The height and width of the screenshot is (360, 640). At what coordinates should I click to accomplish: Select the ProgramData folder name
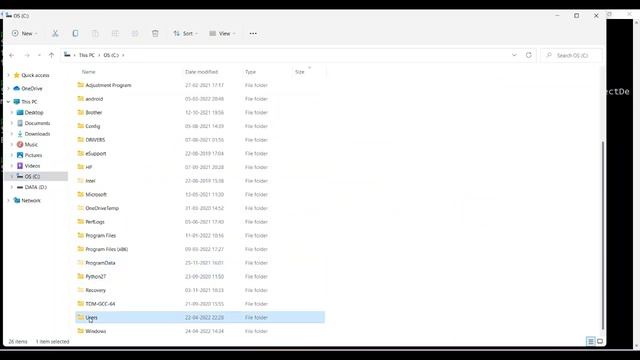100,263
